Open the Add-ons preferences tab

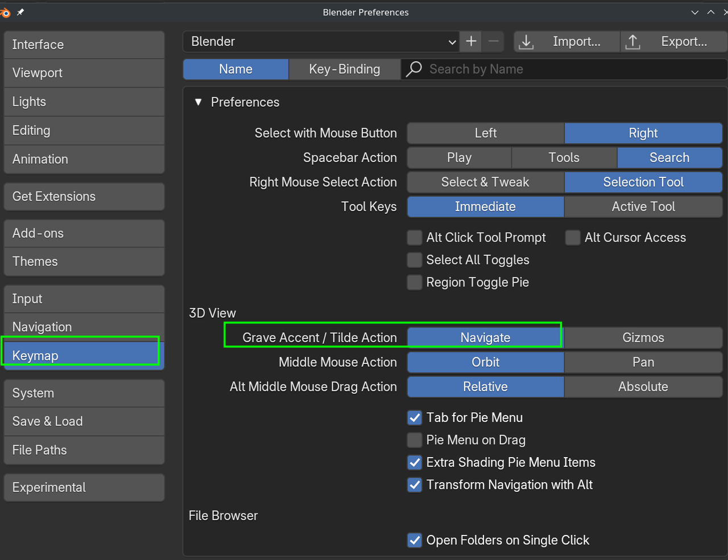coord(84,233)
